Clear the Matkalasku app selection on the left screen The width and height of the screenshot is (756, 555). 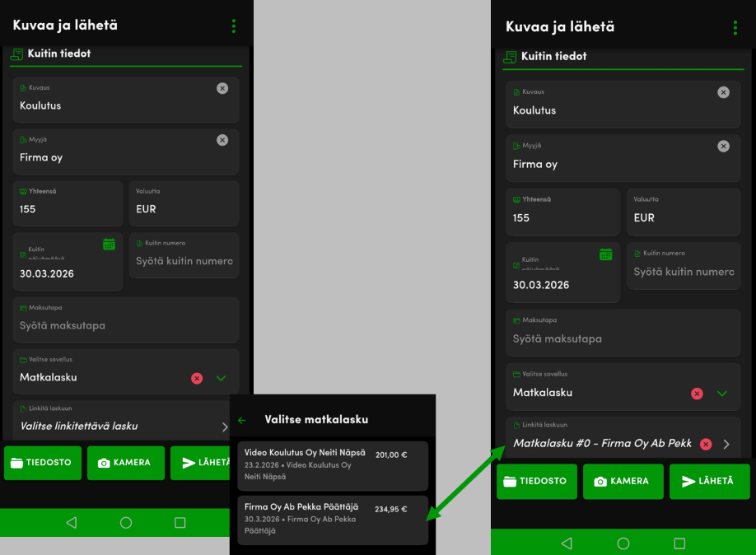(x=197, y=378)
